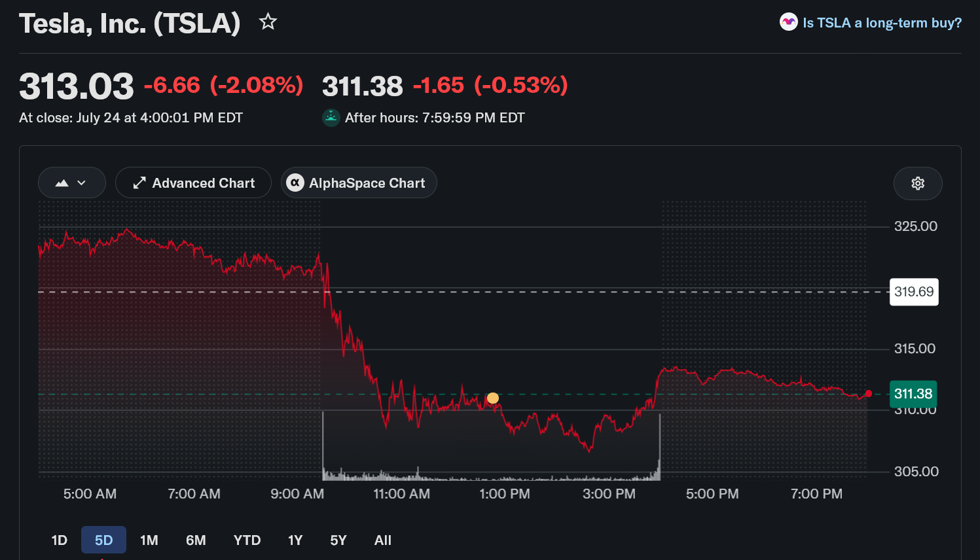Open chart settings gear icon
This screenshot has width=980, height=560.
point(918,183)
